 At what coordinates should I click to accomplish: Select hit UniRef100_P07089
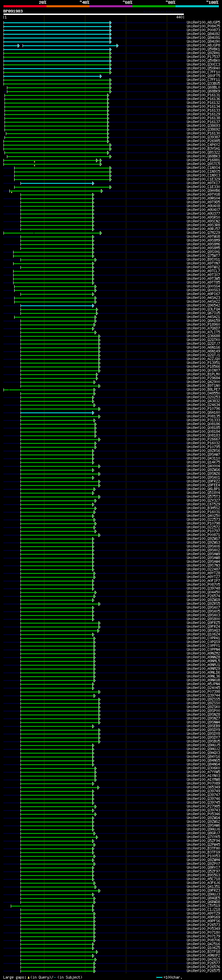coord(203,783)
